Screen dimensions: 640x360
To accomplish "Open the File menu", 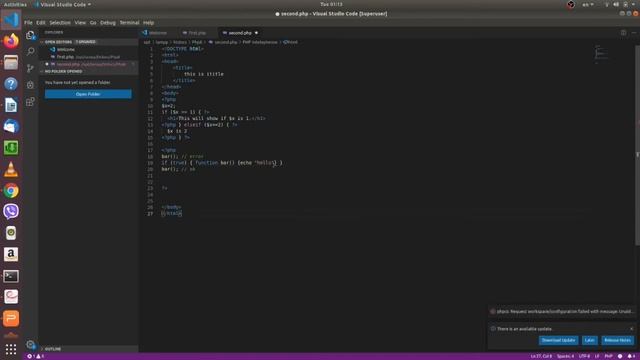I will coord(28,22).
